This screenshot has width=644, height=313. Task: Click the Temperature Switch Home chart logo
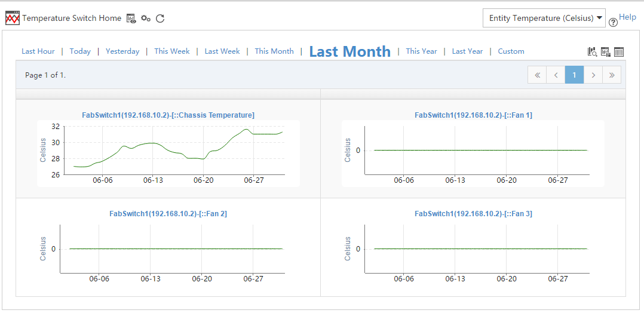pyautogui.click(x=13, y=18)
